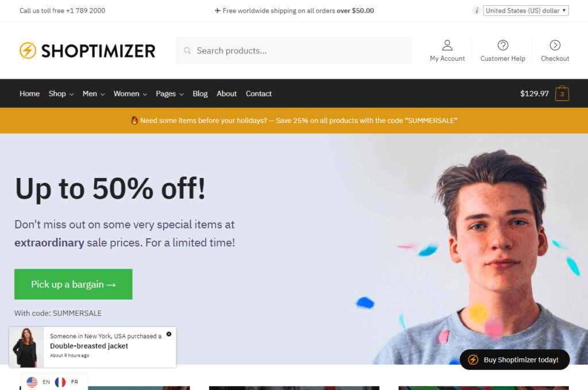Open the Contact menu item

258,94
